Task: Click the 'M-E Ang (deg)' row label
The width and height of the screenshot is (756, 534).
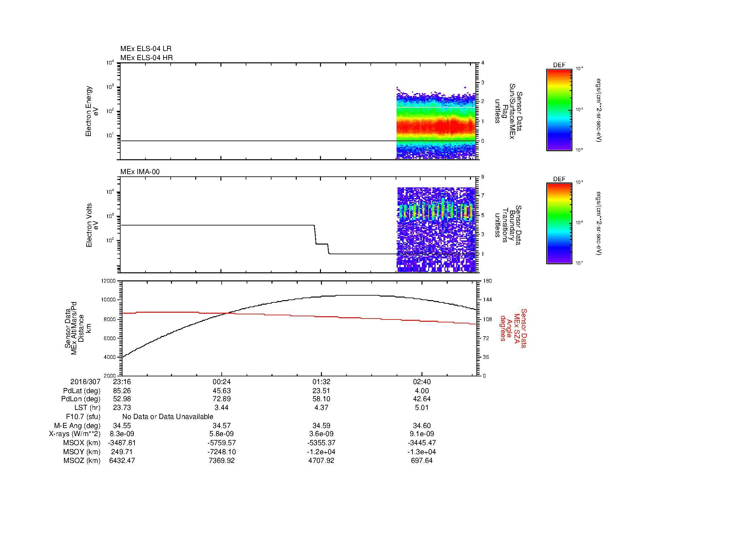Action: point(77,426)
